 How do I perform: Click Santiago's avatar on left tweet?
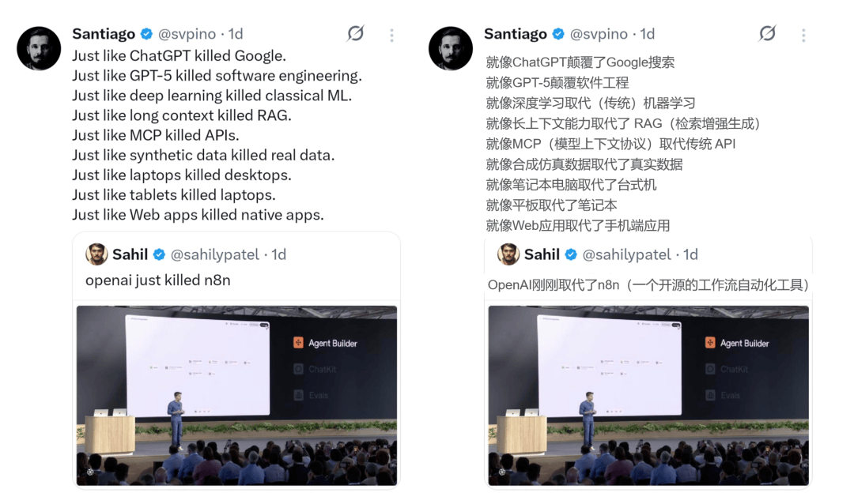(39, 48)
